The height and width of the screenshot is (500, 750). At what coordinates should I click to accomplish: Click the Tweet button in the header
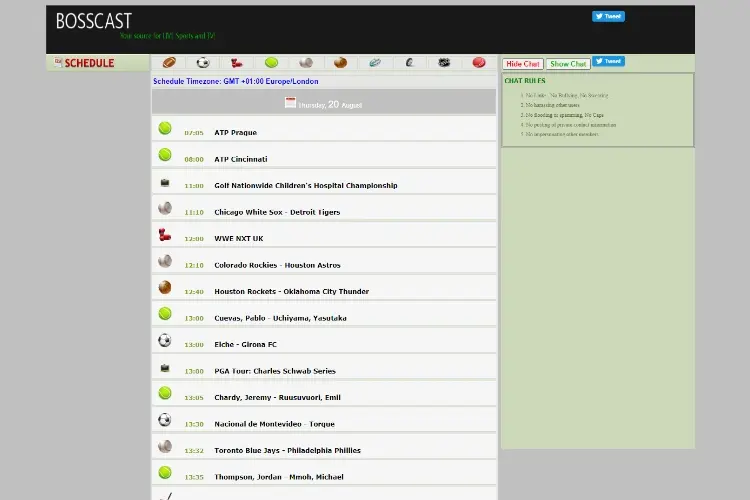[608, 16]
